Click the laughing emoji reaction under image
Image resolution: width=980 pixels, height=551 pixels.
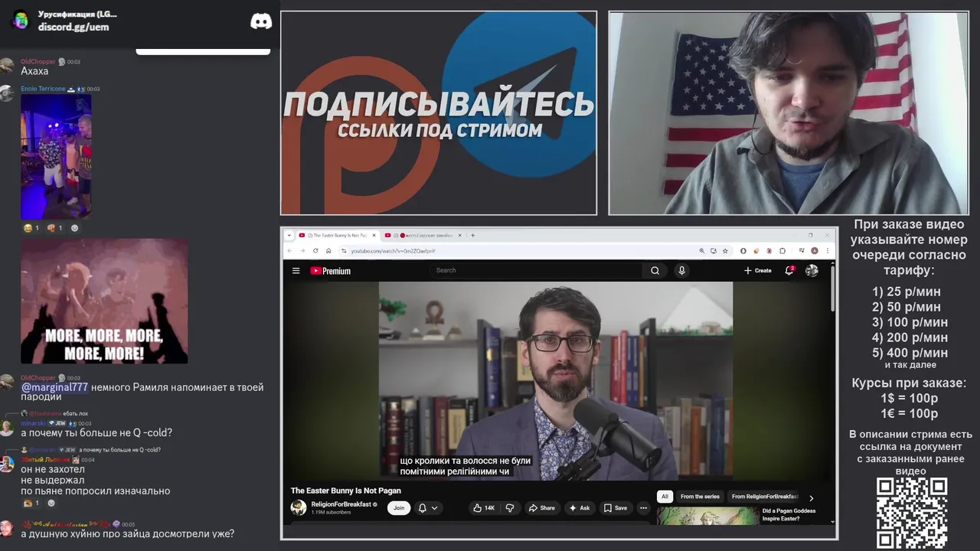(31, 228)
